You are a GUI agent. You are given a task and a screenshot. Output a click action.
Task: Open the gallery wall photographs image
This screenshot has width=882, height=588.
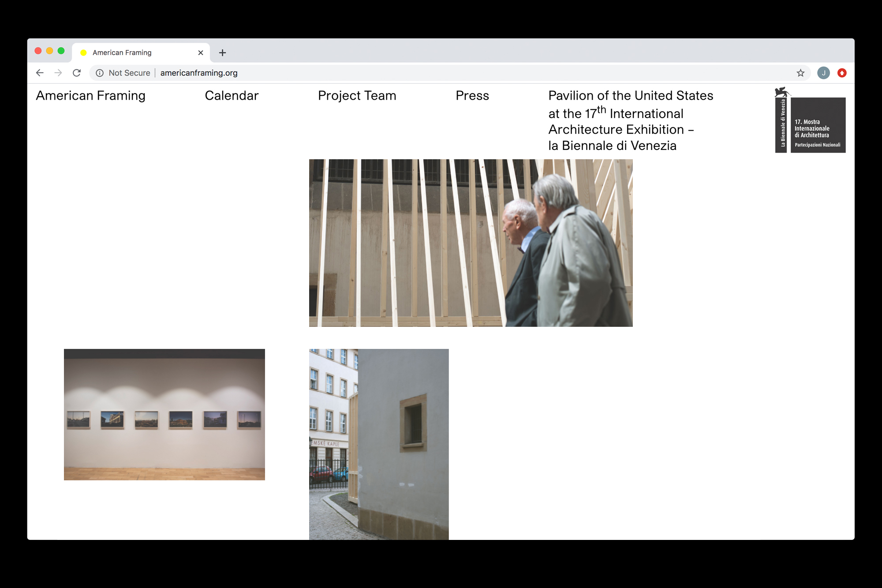tap(164, 414)
